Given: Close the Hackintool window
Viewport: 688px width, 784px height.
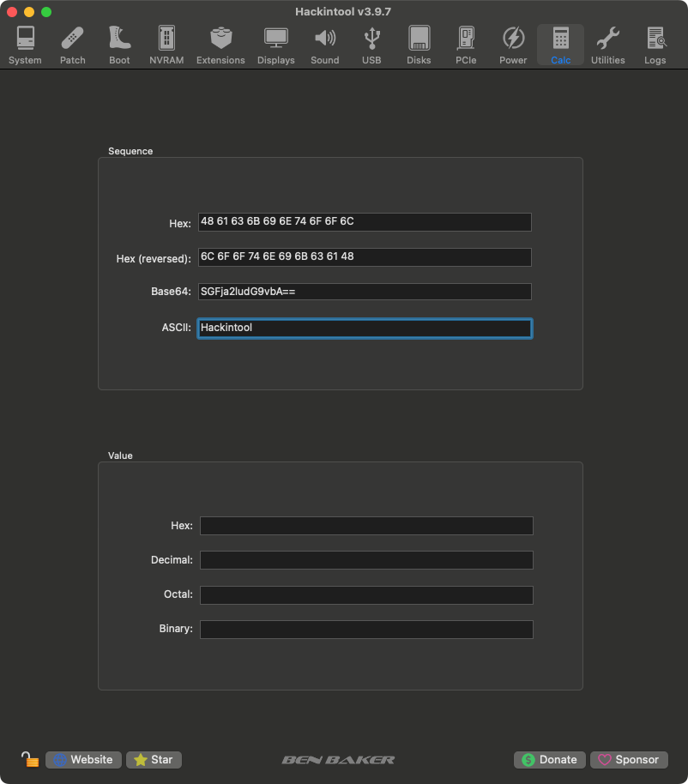Looking at the screenshot, I should [x=13, y=12].
